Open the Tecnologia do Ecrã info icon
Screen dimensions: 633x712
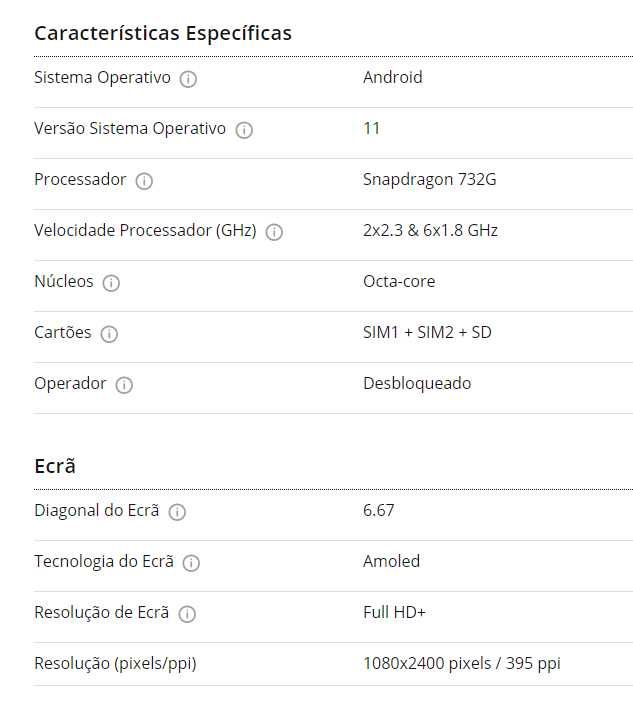pyautogui.click(x=191, y=563)
